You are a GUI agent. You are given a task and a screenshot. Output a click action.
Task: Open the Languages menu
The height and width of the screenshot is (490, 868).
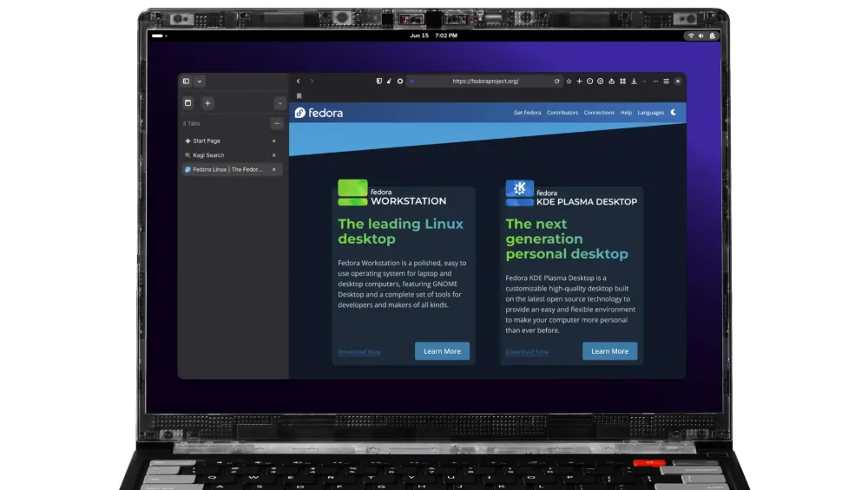[650, 113]
